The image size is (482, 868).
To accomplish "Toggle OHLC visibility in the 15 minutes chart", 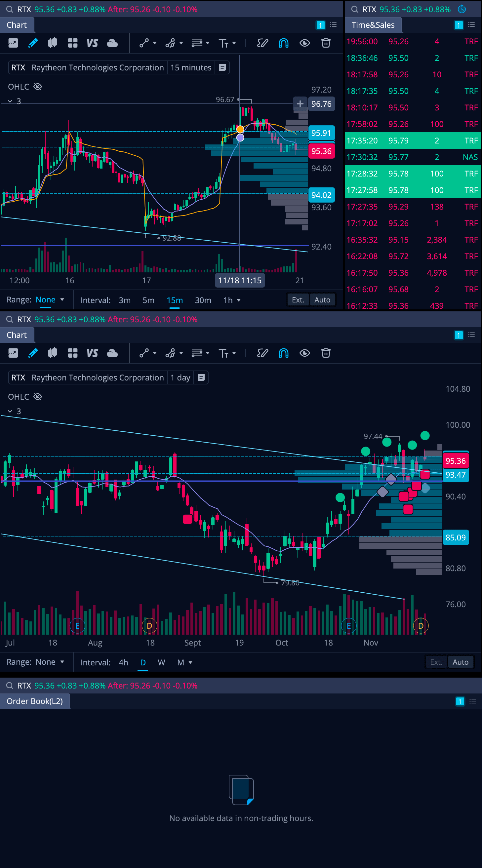I will [x=38, y=87].
